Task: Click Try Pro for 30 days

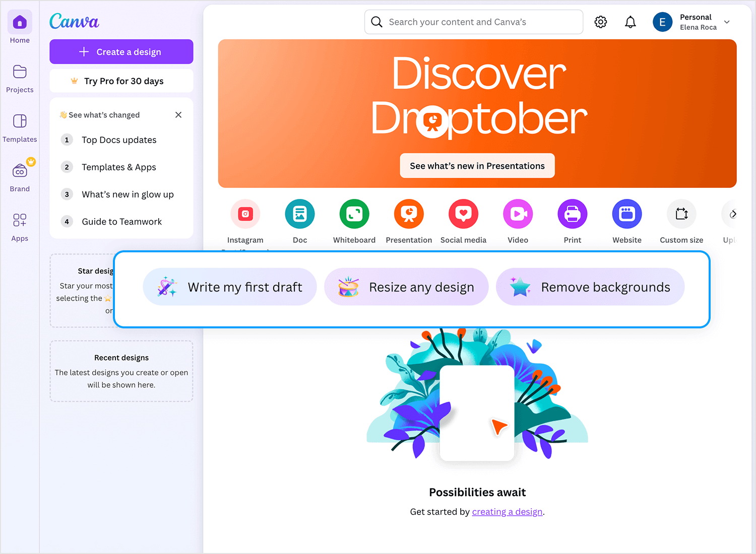Action: 121,81
